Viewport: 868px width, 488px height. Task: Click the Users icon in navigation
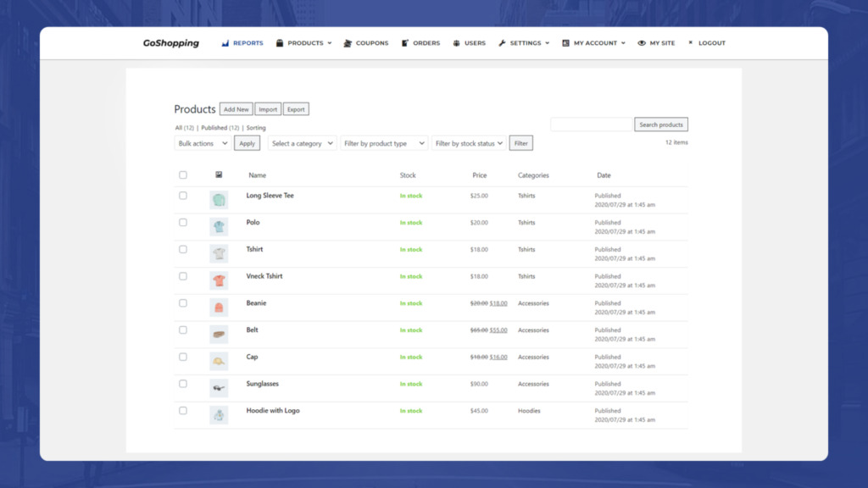coord(456,43)
